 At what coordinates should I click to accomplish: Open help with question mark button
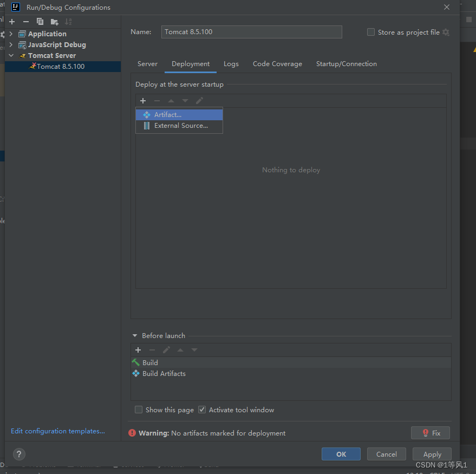(x=19, y=454)
